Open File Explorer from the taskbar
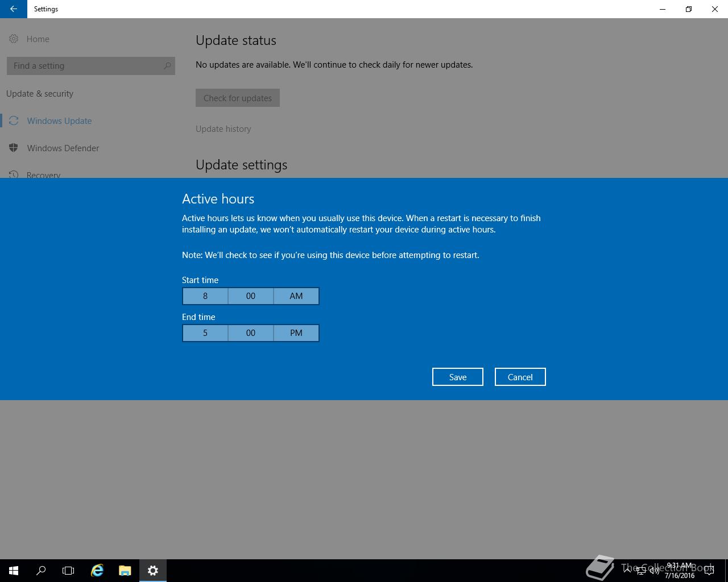Screen dimensions: 728x582 pyautogui.click(x=125, y=571)
